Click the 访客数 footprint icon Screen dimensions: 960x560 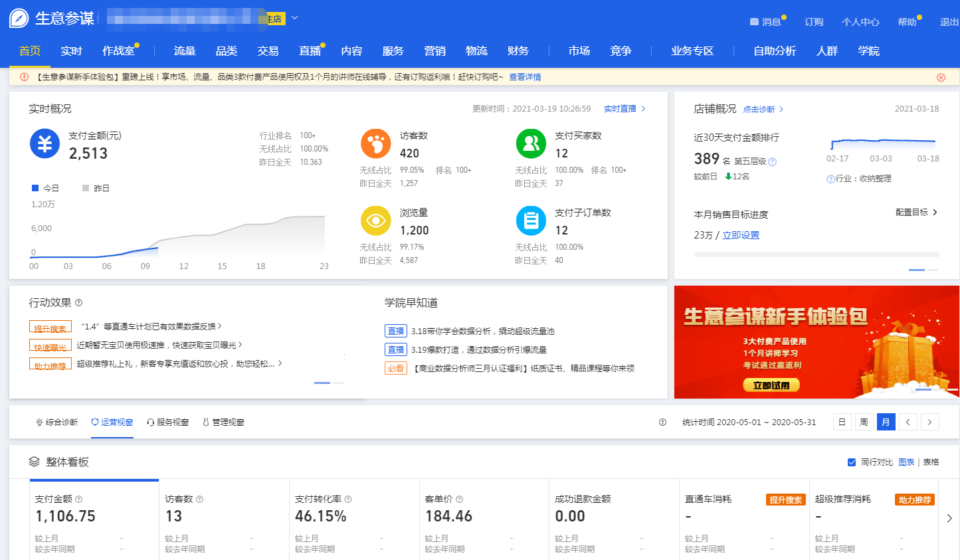tap(376, 143)
